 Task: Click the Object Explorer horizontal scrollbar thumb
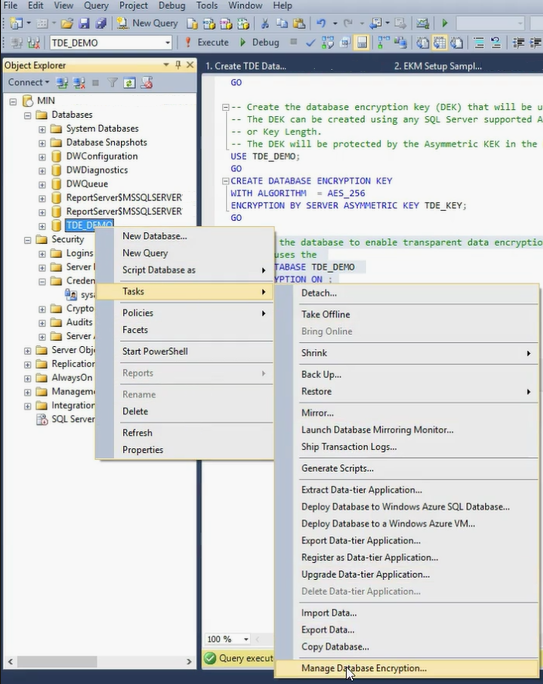(x=57, y=661)
